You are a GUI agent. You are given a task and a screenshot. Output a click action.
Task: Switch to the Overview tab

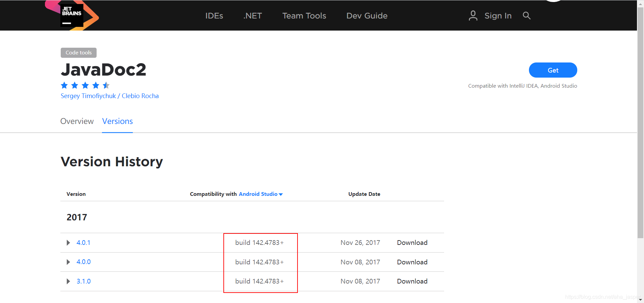[77, 121]
